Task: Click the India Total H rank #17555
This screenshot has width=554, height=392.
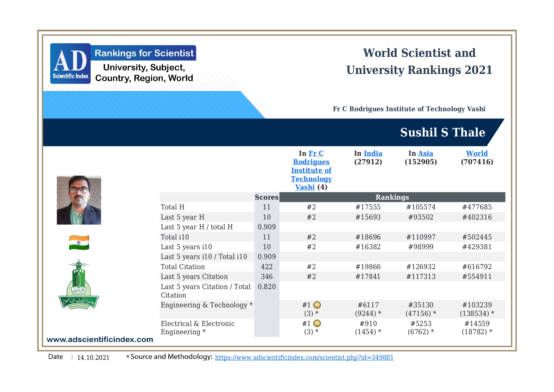Action: (368, 207)
